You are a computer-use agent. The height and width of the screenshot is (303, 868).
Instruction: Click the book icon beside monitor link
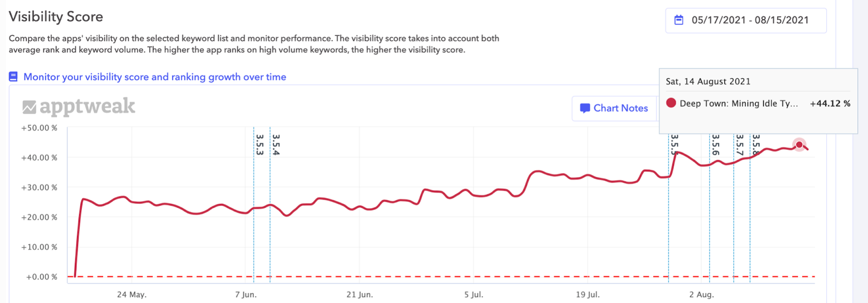click(x=13, y=77)
